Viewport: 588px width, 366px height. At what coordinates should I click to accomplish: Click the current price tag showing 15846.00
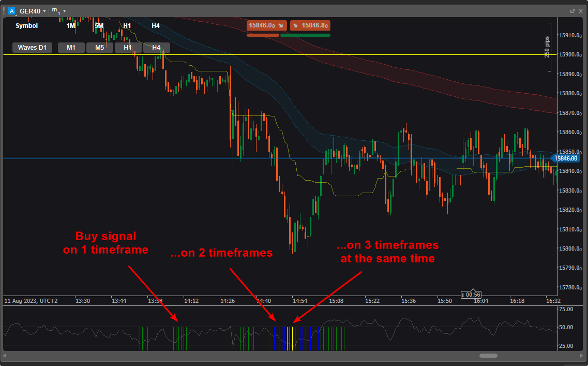566,158
